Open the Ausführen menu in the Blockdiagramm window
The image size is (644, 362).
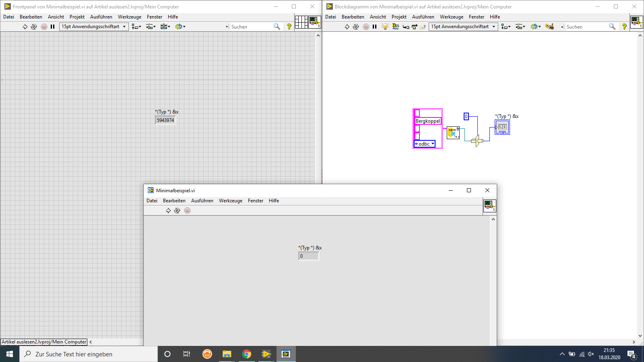click(x=423, y=17)
